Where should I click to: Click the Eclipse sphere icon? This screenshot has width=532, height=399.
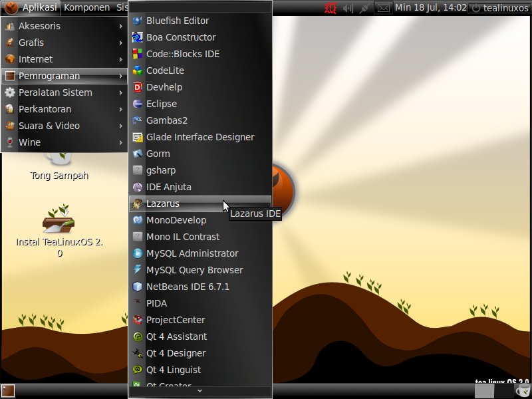[138, 104]
